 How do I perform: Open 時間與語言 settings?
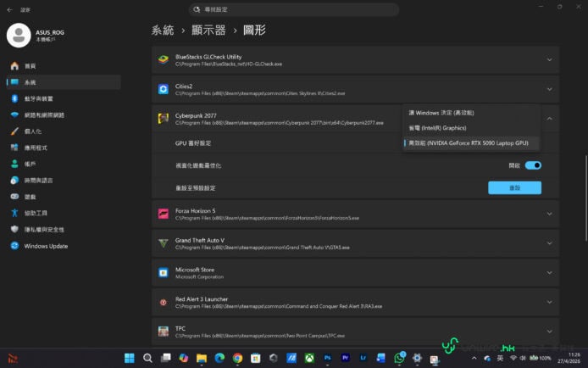(64, 181)
